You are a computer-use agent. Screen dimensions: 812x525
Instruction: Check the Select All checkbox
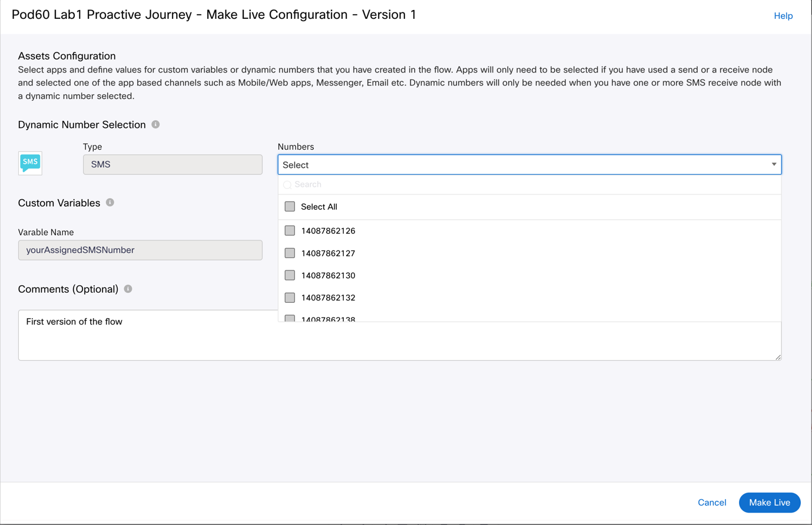click(290, 206)
